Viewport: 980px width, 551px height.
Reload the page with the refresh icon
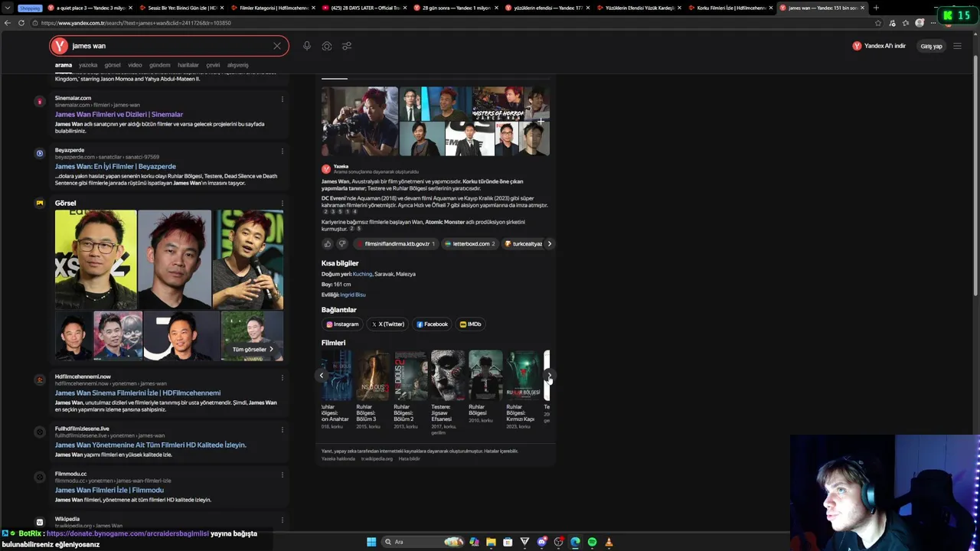click(21, 23)
